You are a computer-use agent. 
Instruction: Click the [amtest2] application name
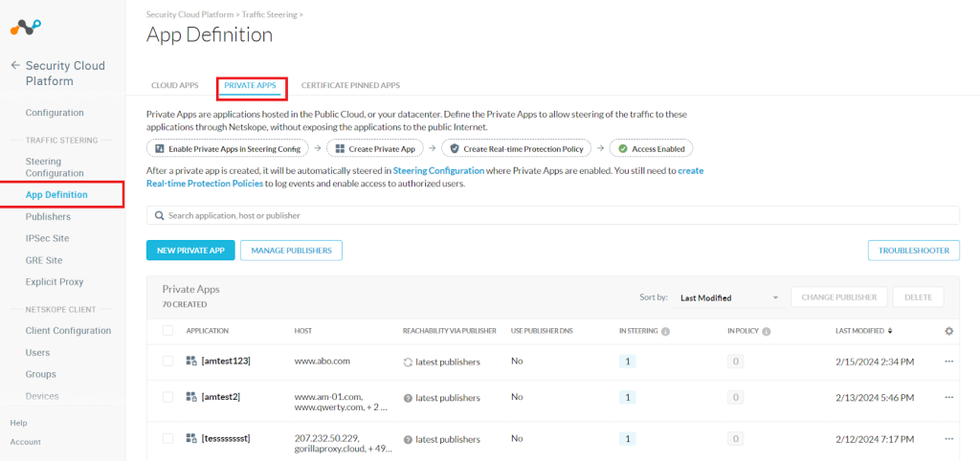[221, 397]
